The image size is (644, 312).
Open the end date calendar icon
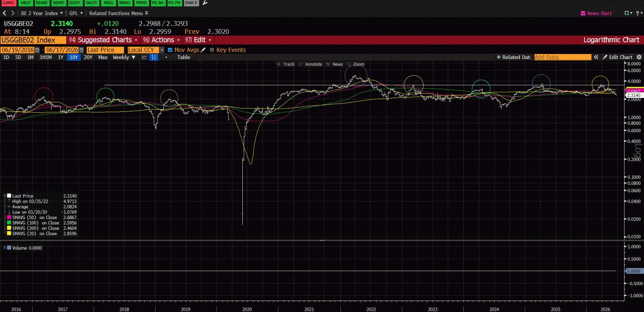click(81, 50)
